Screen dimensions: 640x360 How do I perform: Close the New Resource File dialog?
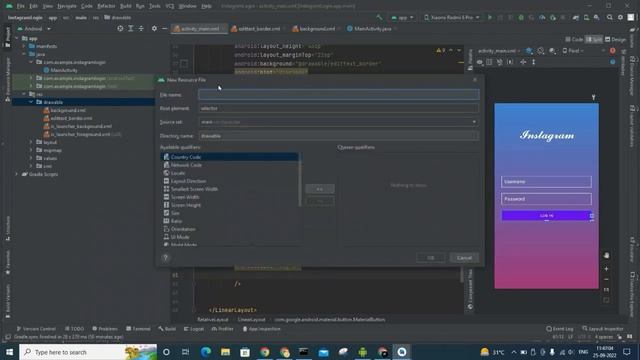click(475, 80)
